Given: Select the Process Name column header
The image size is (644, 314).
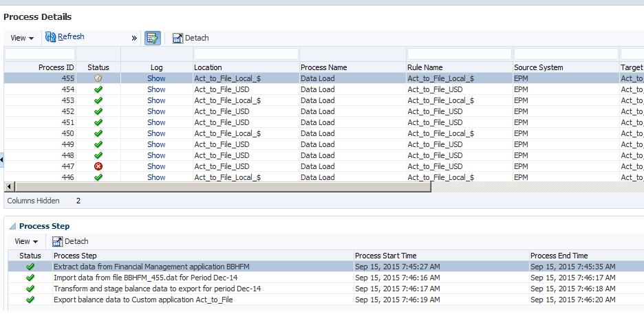Looking at the screenshot, I should click(x=323, y=67).
